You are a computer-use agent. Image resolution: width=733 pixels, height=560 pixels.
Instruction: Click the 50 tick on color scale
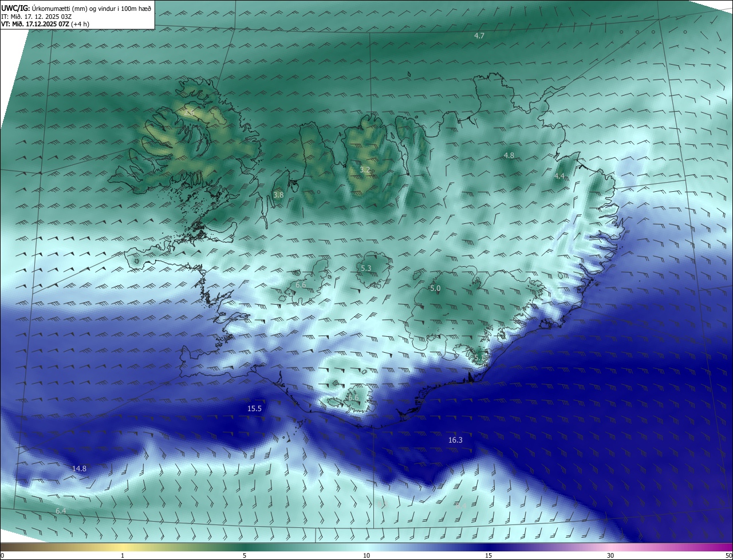coord(728,555)
